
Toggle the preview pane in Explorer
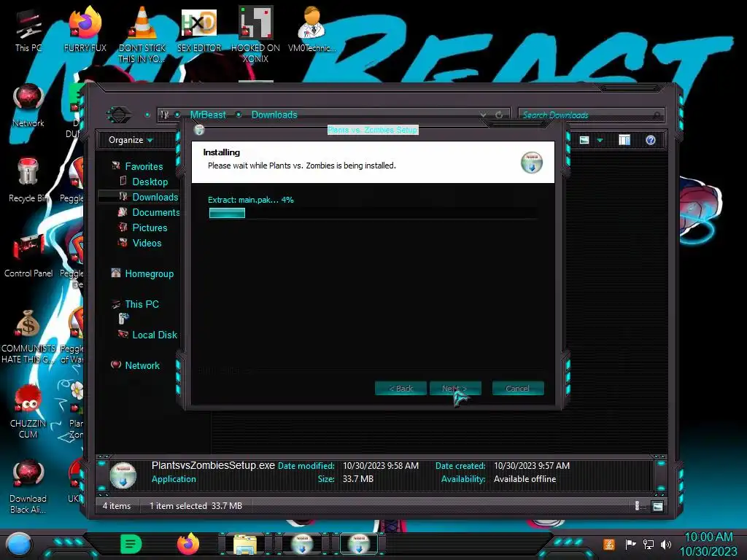tap(624, 140)
